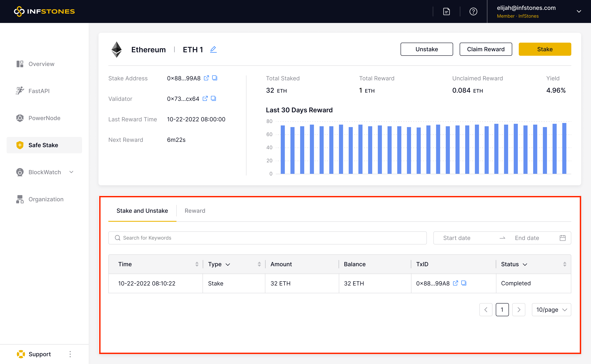Sort the table by Time column

[197, 264]
